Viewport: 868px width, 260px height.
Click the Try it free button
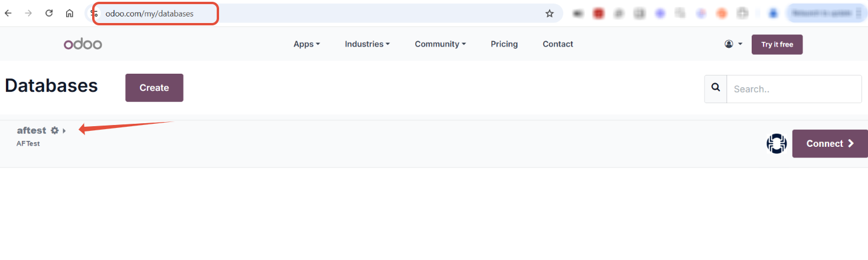click(777, 44)
